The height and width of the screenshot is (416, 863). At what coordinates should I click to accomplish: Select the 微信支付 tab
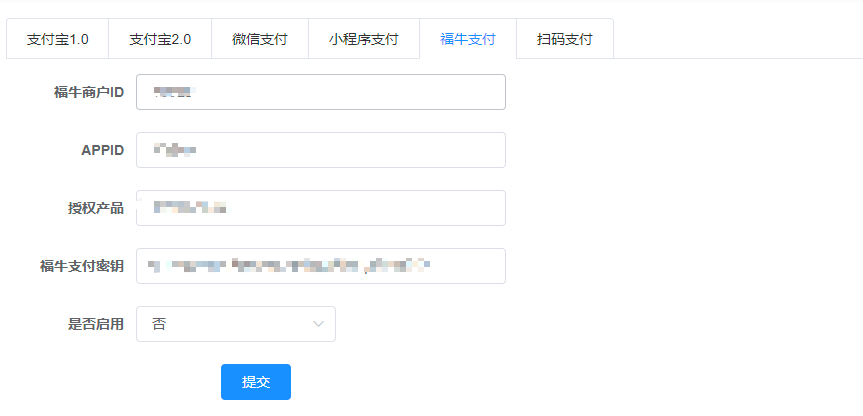260,40
